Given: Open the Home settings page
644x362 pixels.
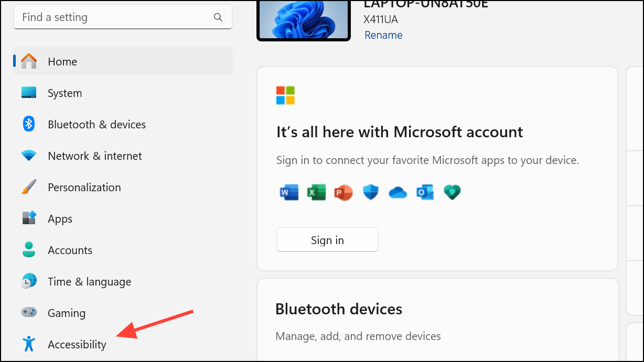Looking at the screenshot, I should [x=123, y=61].
